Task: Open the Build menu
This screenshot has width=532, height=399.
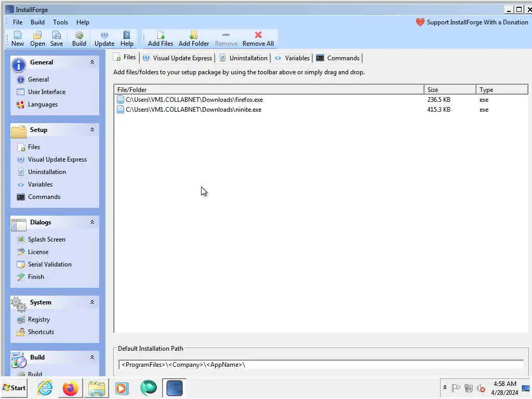Action: point(37,22)
